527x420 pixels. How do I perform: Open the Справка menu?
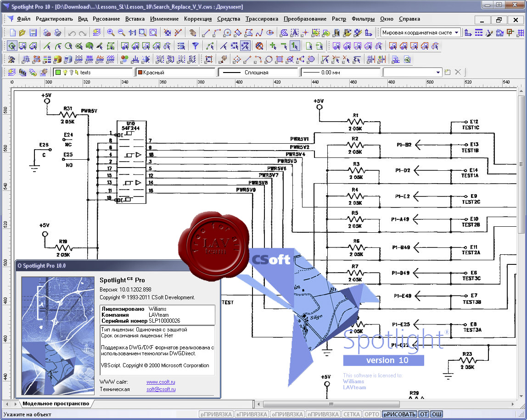pos(409,19)
